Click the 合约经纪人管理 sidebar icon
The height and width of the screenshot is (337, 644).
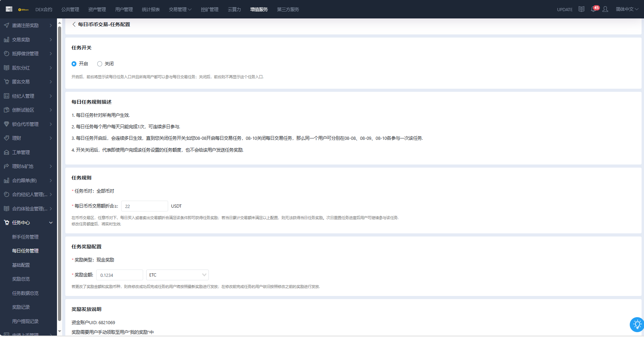[x=7, y=194]
